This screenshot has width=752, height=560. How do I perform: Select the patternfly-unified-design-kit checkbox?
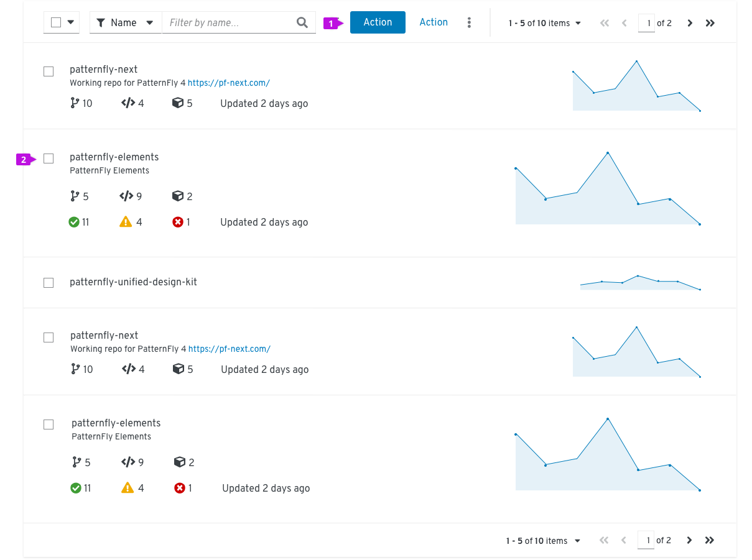click(x=49, y=283)
